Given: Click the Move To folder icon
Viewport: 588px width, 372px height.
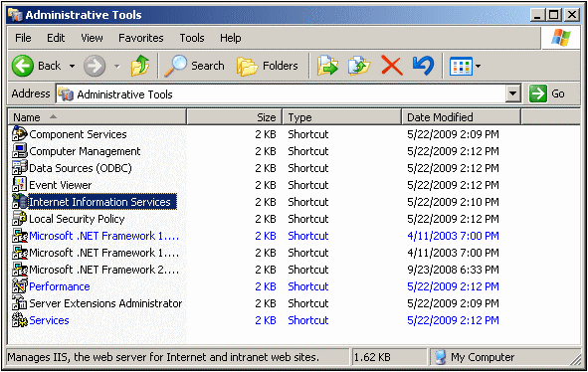Looking at the screenshot, I should (327, 66).
